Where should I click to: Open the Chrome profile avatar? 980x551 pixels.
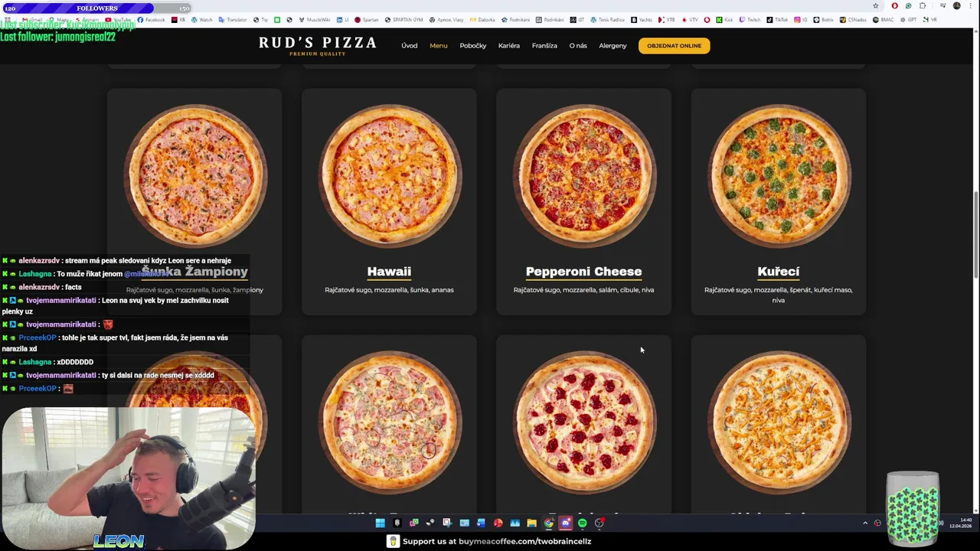pyautogui.click(x=956, y=5)
